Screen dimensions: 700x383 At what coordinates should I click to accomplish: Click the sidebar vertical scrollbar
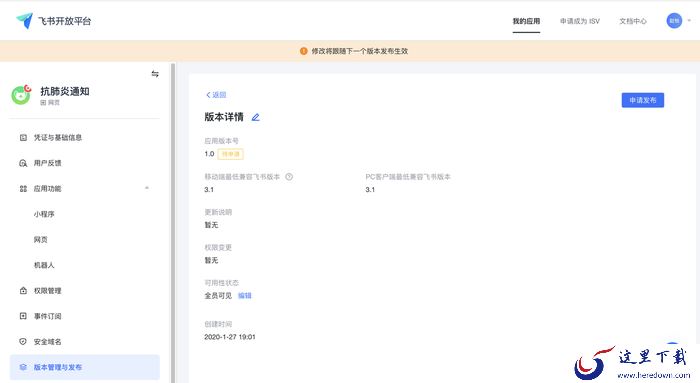173,222
